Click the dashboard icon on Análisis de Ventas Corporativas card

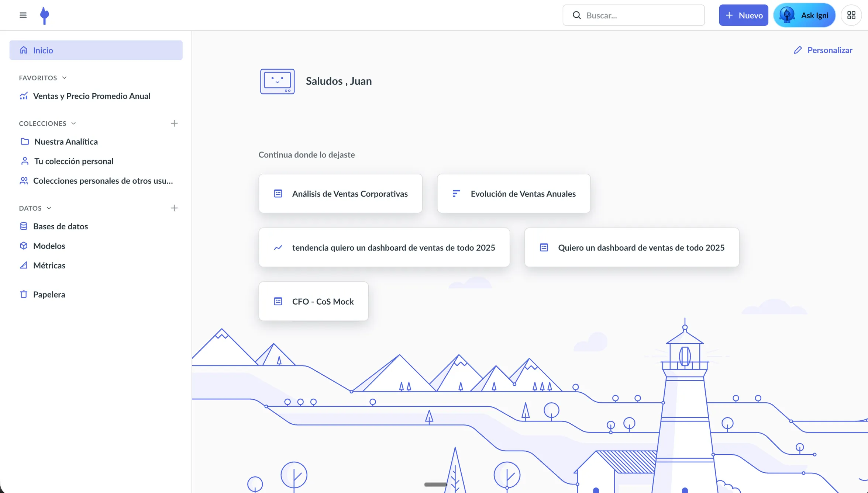click(x=278, y=194)
